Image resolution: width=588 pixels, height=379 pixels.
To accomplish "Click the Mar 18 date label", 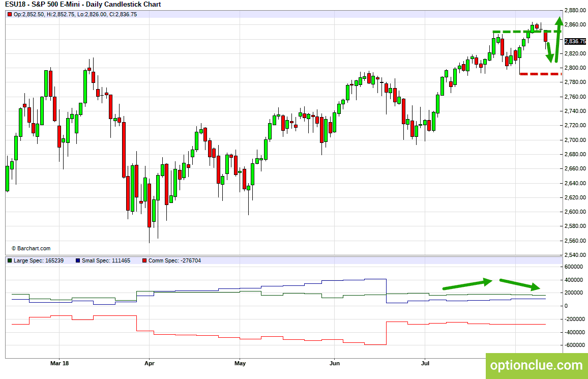I will pyautogui.click(x=59, y=363).
